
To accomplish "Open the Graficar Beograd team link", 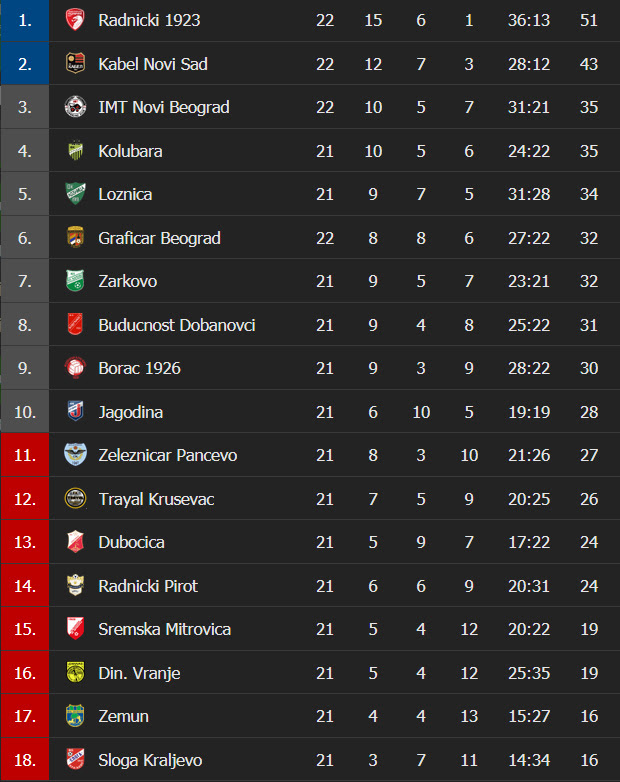I will pyautogui.click(x=159, y=238).
